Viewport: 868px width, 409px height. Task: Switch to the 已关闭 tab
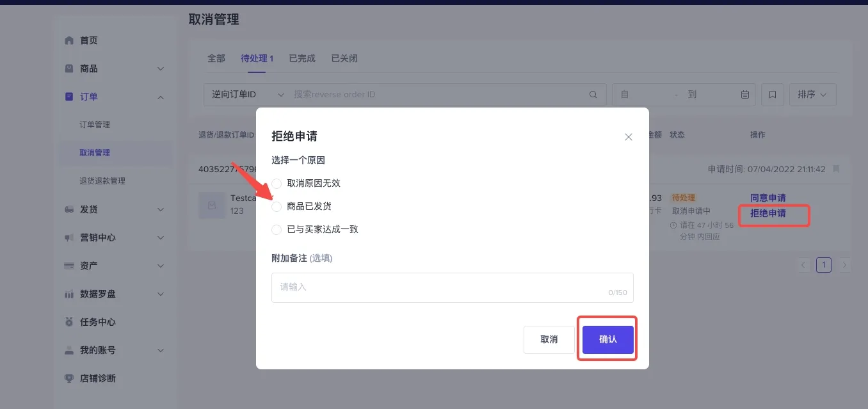pyautogui.click(x=344, y=58)
